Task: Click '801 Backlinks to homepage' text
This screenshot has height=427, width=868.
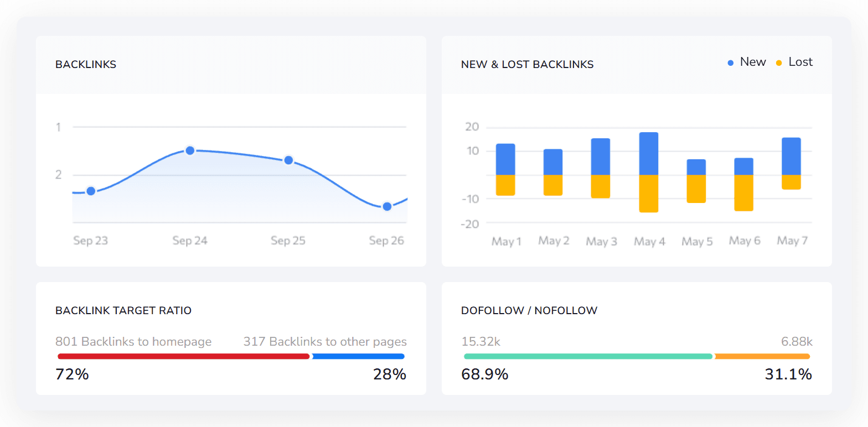Action: 133,342
